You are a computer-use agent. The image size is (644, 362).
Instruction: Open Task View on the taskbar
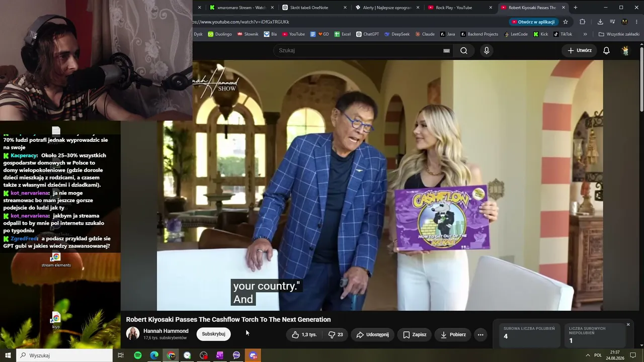(121, 355)
